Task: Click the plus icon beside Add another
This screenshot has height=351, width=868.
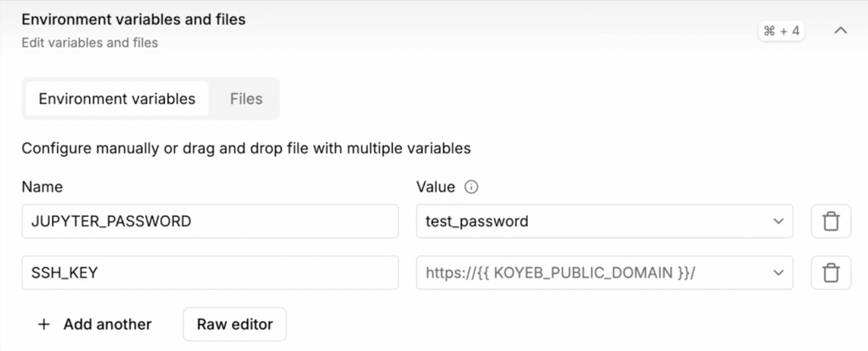Action: 43,324
